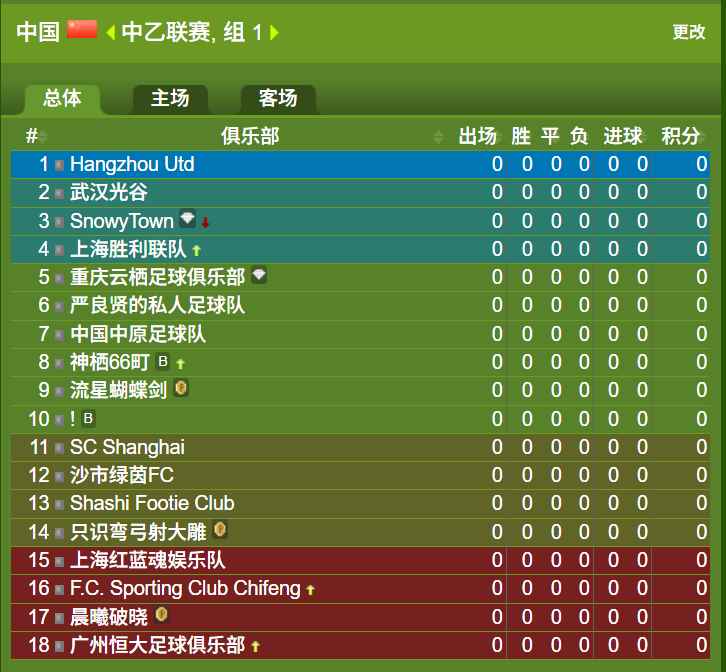726x672 pixels.
Task: Sort table by rank # column
Action: coord(37,137)
